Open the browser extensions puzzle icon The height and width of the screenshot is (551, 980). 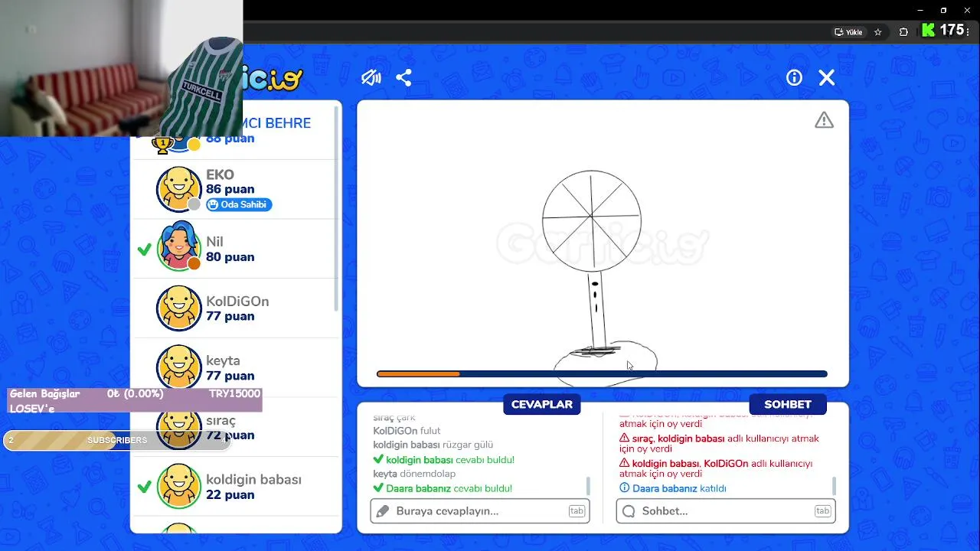[x=903, y=32]
